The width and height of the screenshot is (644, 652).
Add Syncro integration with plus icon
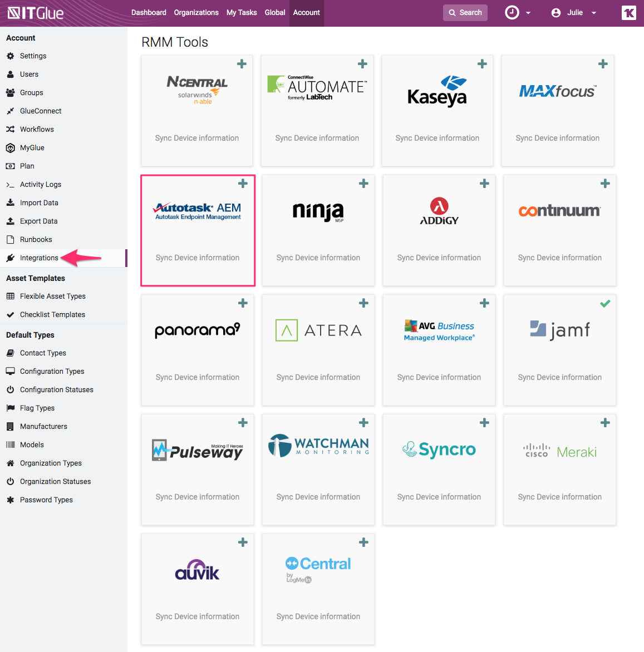tap(484, 423)
